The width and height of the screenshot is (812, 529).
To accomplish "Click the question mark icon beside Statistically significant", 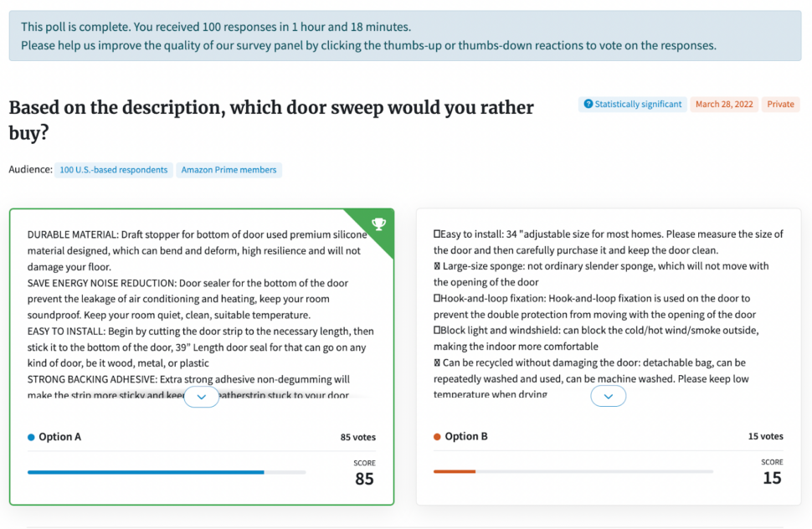I will (x=588, y=105).
